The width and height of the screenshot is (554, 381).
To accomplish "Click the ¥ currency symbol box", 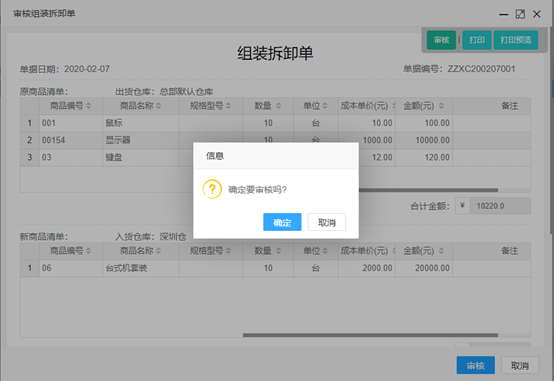I will 462,206.
